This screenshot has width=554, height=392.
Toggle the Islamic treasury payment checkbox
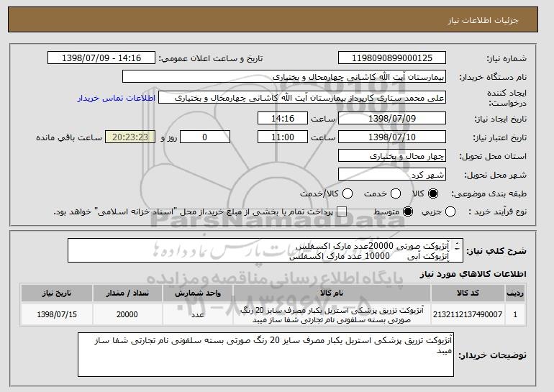click(342, 212)
